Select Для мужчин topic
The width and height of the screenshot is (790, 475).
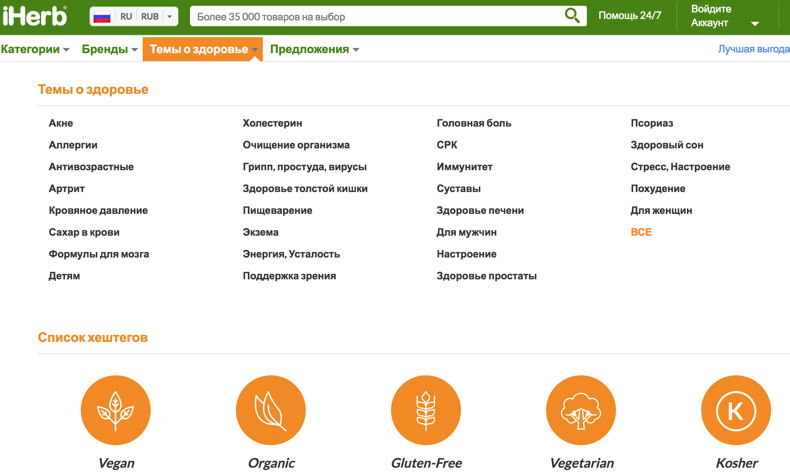click(467, 232)
